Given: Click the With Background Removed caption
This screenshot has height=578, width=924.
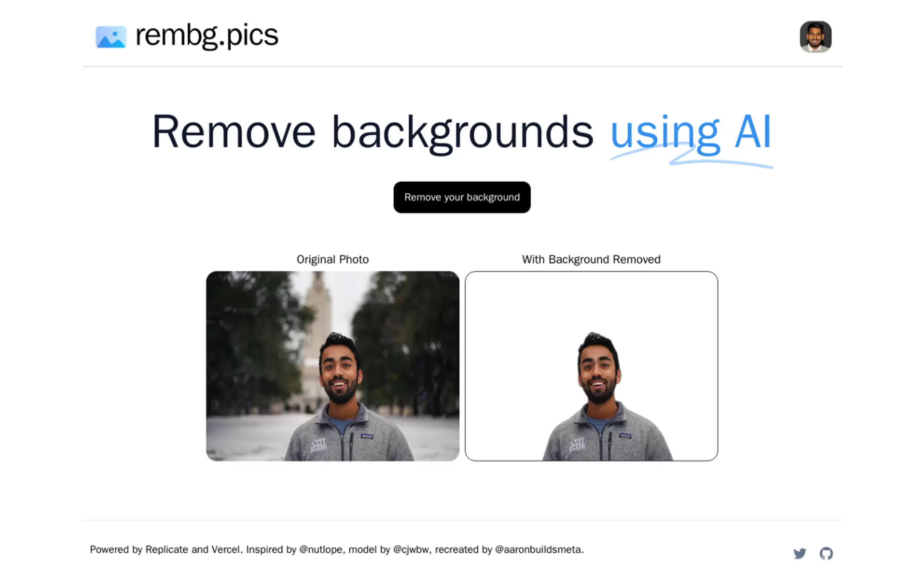Looking at the screenshot, I should pos(591,259).
